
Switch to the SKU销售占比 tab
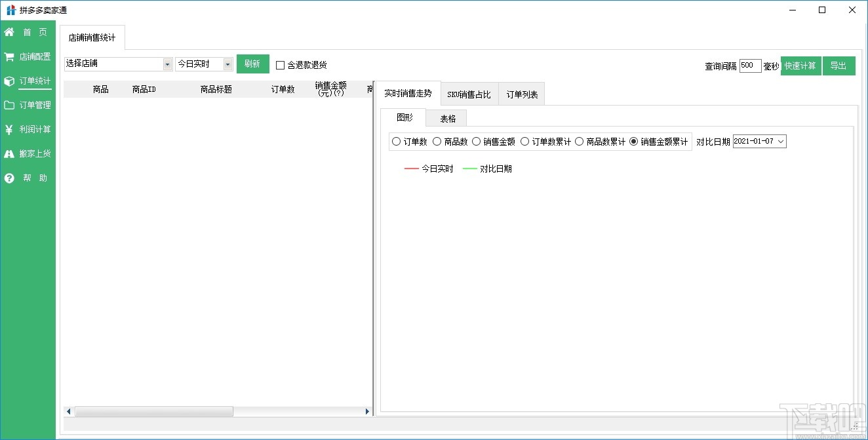[x=469, y=93]
